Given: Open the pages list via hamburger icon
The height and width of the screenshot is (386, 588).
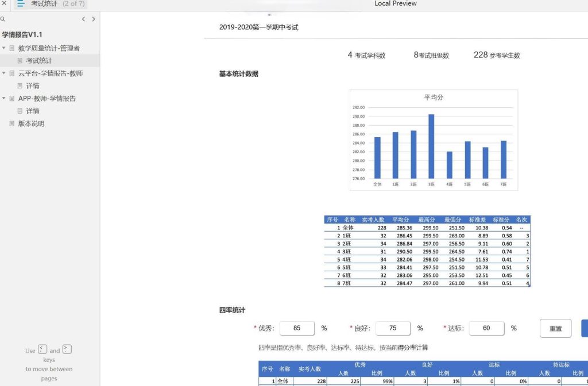Looking at the screenshot, I should click(20, 4).
